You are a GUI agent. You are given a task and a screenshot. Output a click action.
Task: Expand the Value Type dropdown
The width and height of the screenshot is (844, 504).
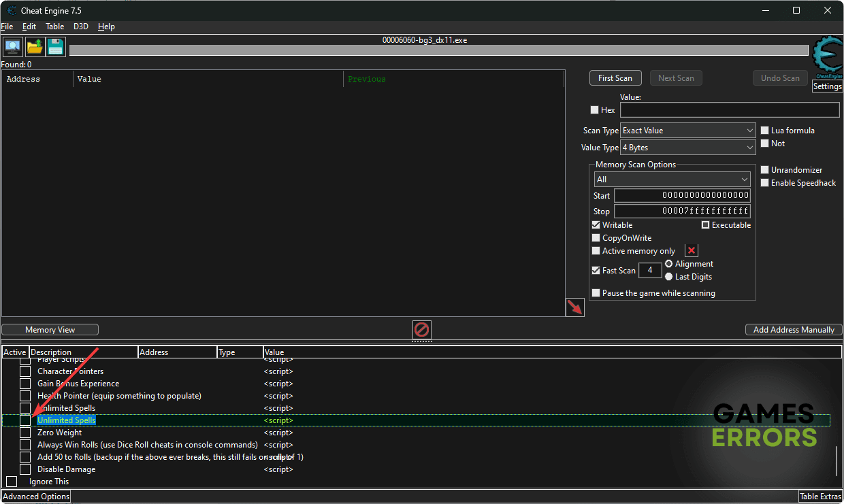coord(688,148)
